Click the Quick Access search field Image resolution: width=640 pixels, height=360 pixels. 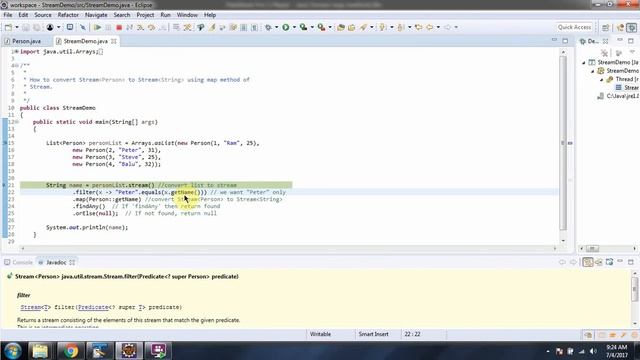[574, 27]
